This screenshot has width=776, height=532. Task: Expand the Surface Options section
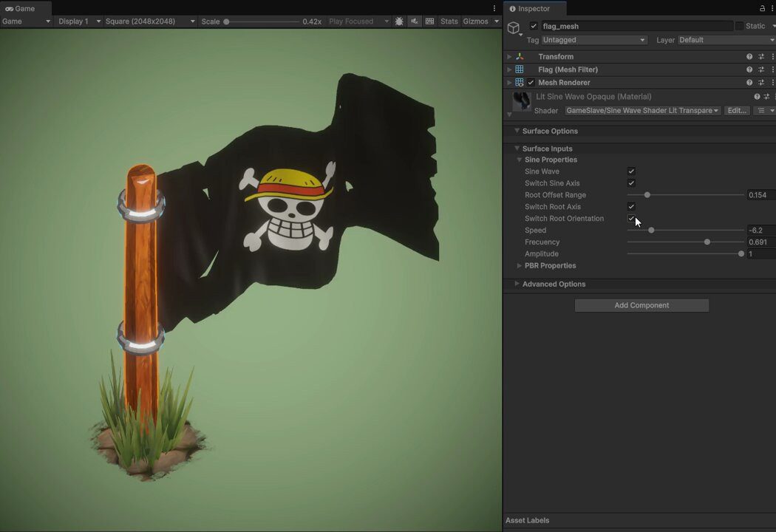[x=517, y=131]
